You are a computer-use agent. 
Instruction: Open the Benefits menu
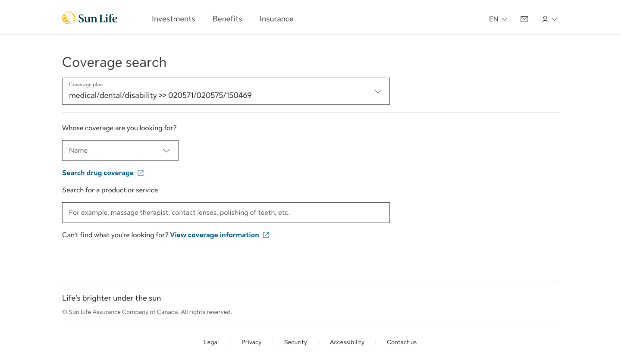click(227, 19)
